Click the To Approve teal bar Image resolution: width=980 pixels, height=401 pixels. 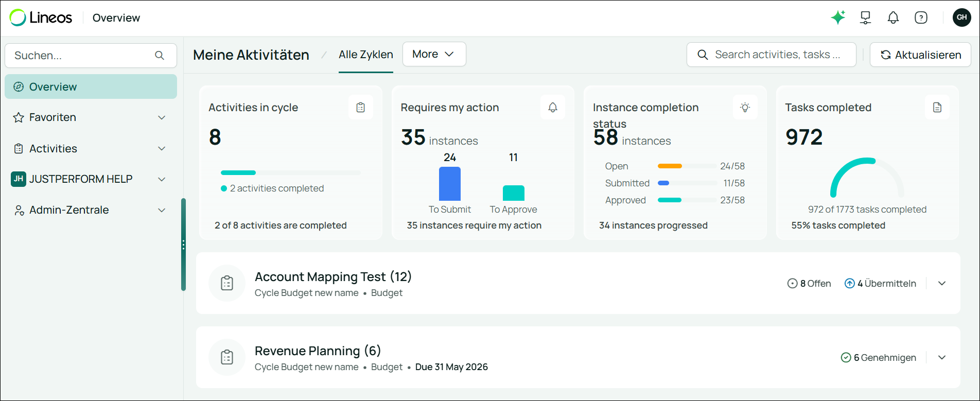coord(514,193)
